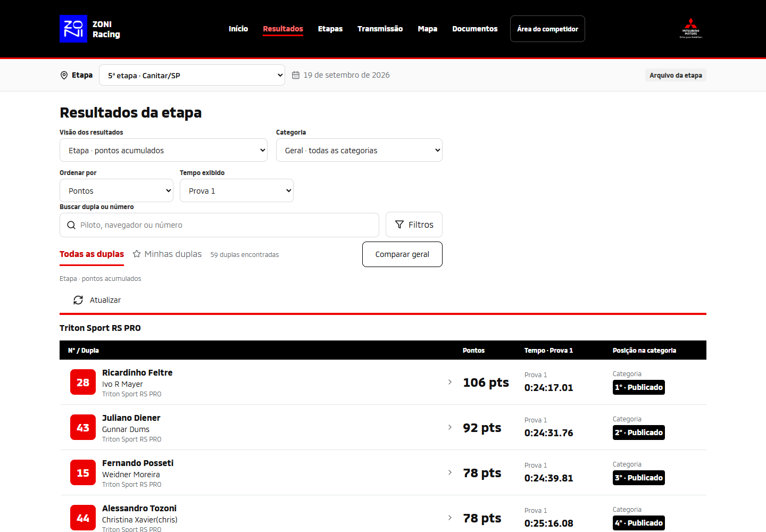
Task: Switch to Minhas duplas tab
Action: coord(167,254)
